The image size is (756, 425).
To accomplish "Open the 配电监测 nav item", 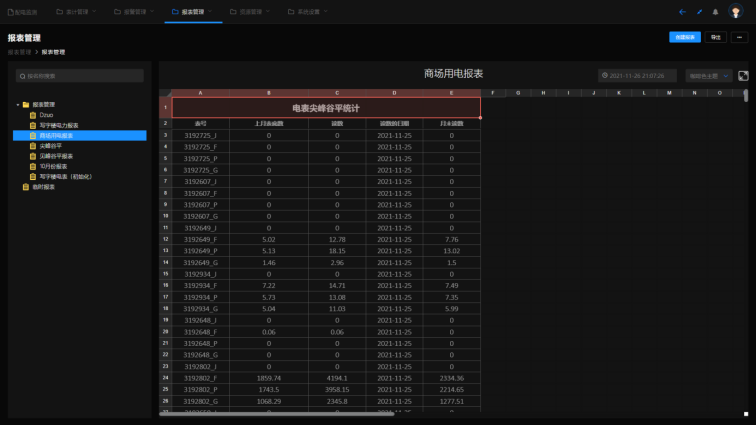I will click(22, 12).
